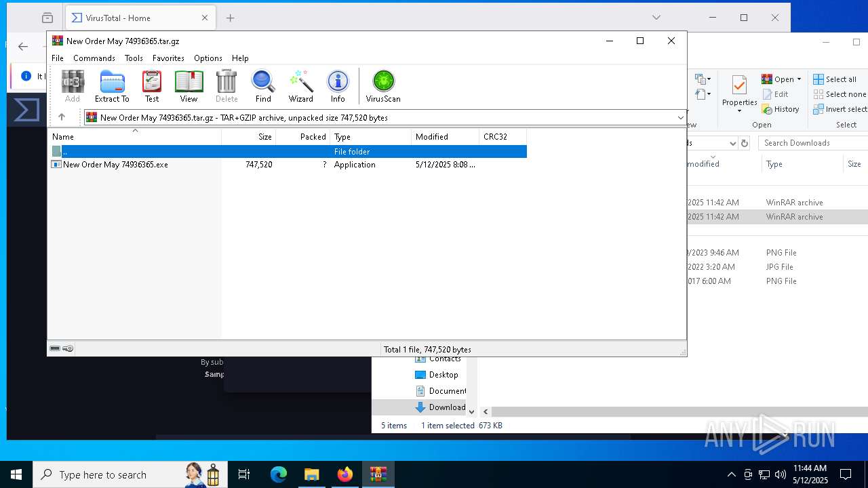Click Properties in Explorer ribbon
Viewport: 868px width, 488px height.
(x=739, y=93)
